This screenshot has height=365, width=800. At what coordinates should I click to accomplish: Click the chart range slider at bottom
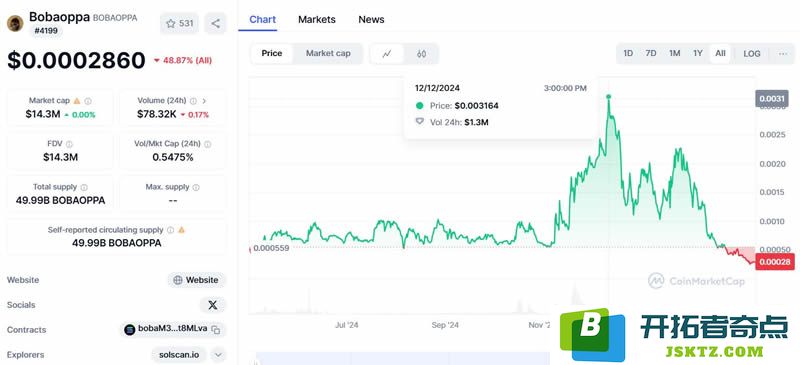coord(403,358)
